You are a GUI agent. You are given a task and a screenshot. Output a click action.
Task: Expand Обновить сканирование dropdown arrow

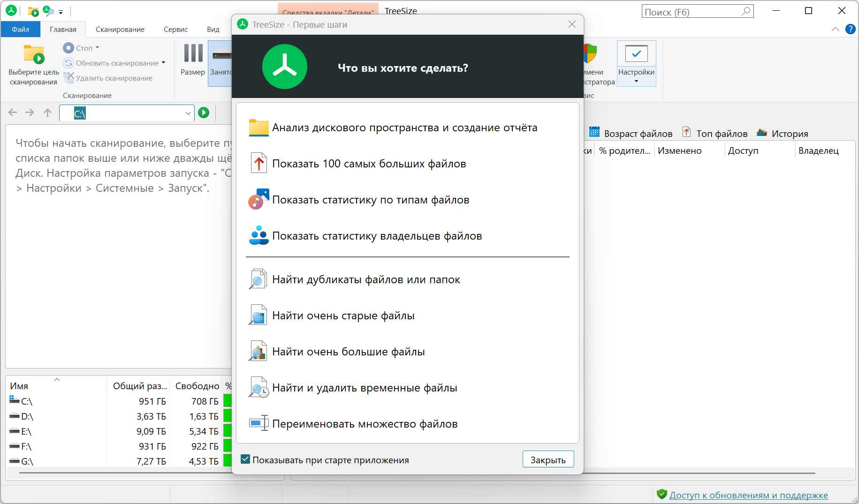tap(163, 63)
